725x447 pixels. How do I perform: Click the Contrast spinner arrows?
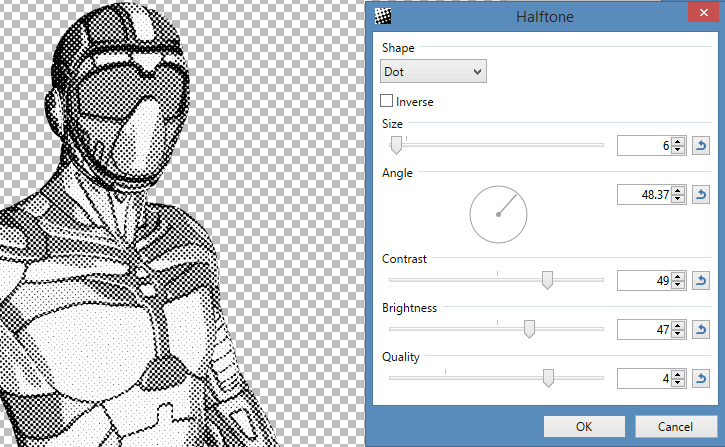point(677,281)
